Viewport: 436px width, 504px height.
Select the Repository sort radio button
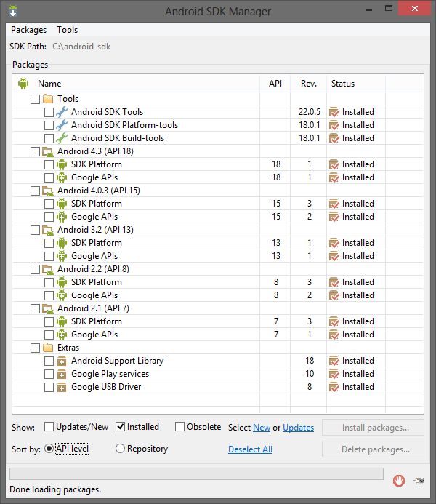(x=121, y=449)
